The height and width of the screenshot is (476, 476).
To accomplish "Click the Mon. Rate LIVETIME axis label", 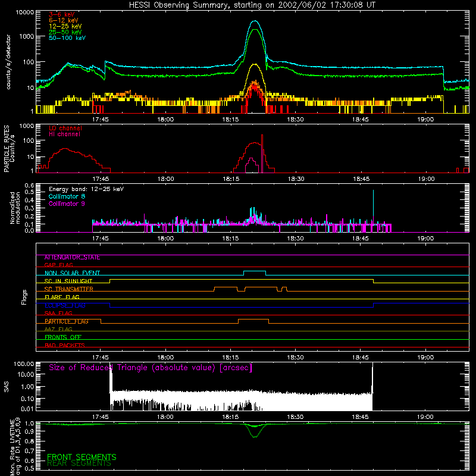I will coord(15,447).
